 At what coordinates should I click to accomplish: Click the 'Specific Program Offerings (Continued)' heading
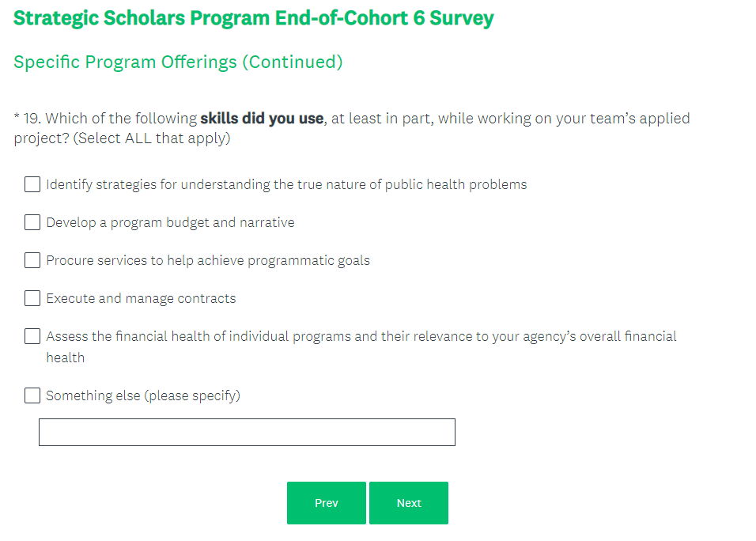pos(178,62)
